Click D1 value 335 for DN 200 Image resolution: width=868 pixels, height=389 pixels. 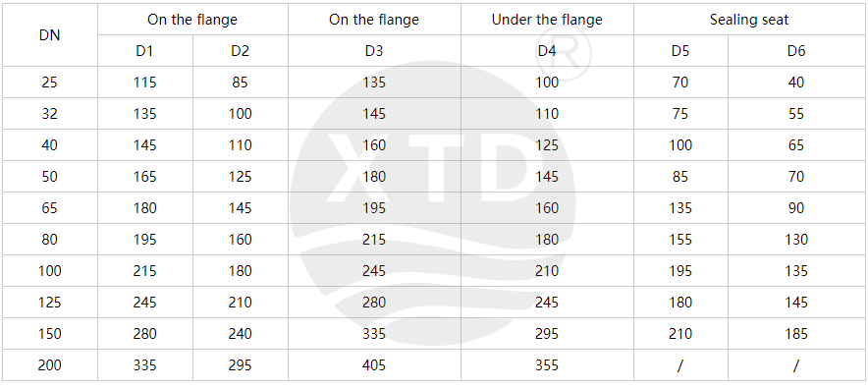(x=144, y=365)
